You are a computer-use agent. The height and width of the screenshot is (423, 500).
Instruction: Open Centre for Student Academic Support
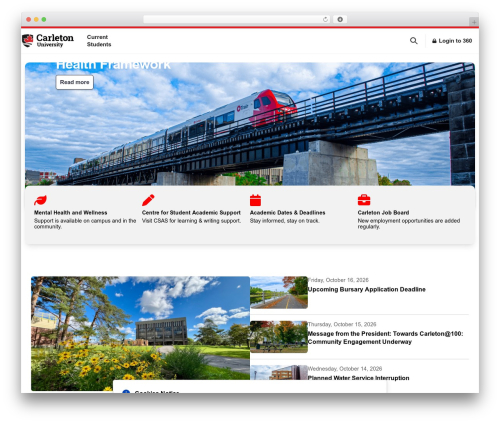(191, 213)
